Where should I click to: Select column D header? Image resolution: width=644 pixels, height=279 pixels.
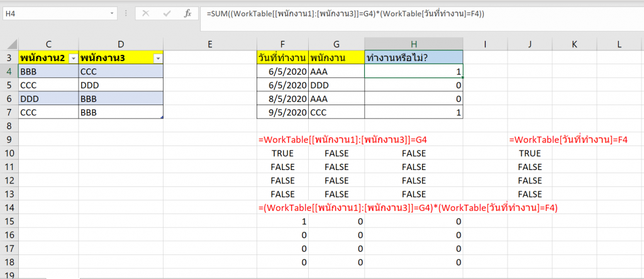tap(121, 44)
